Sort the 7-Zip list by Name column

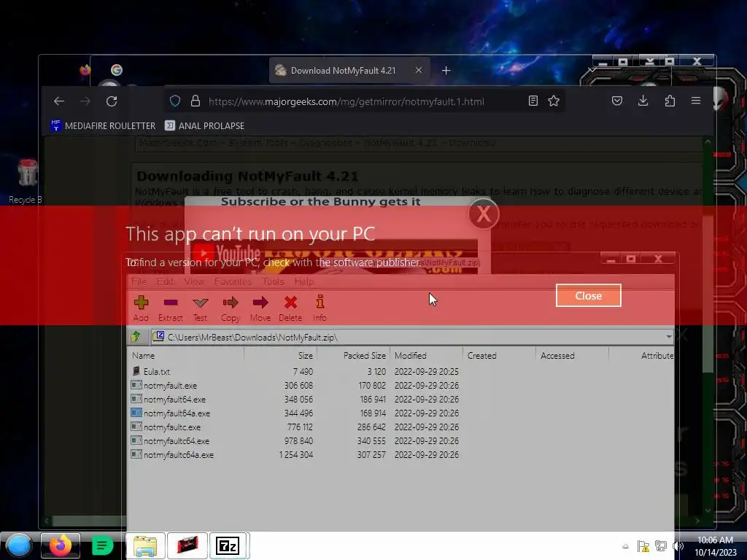pyautogui.click(x=186, y=355)
